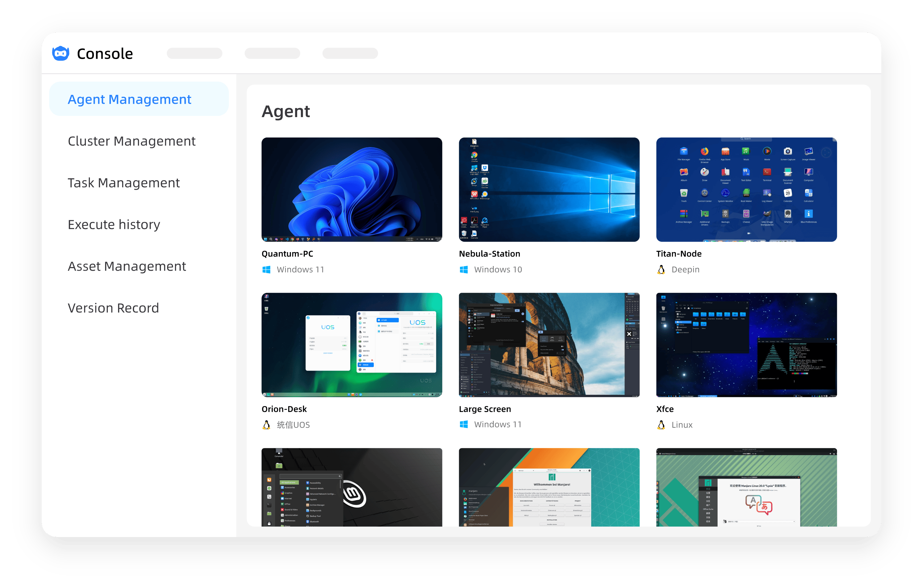Click the Console robot logo icon

(61, 53)
